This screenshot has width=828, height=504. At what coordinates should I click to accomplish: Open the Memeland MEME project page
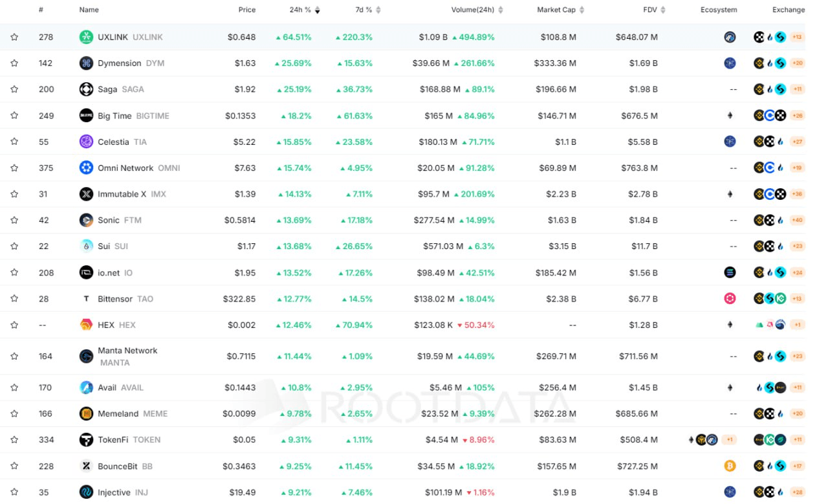(133, 413)
